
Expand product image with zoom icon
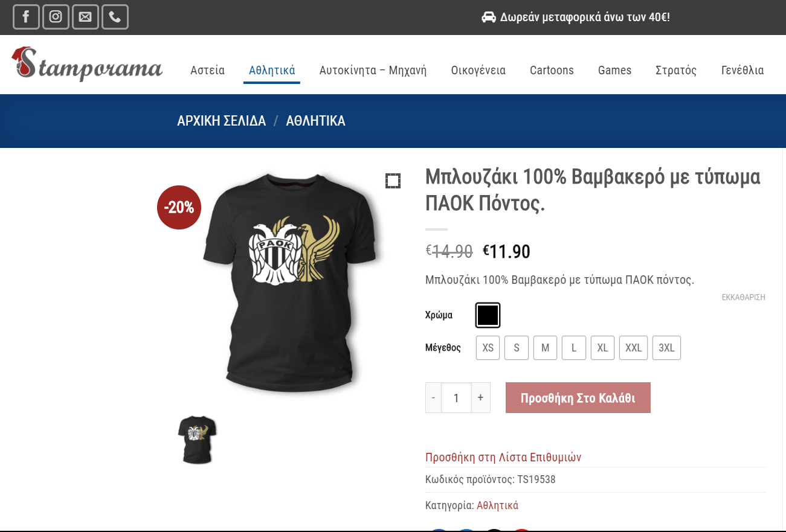point(393,181)
